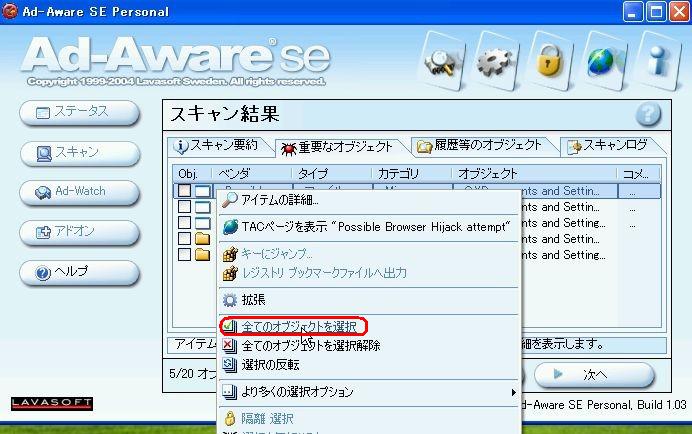Sort results by the オブジェクト column header

488,174
